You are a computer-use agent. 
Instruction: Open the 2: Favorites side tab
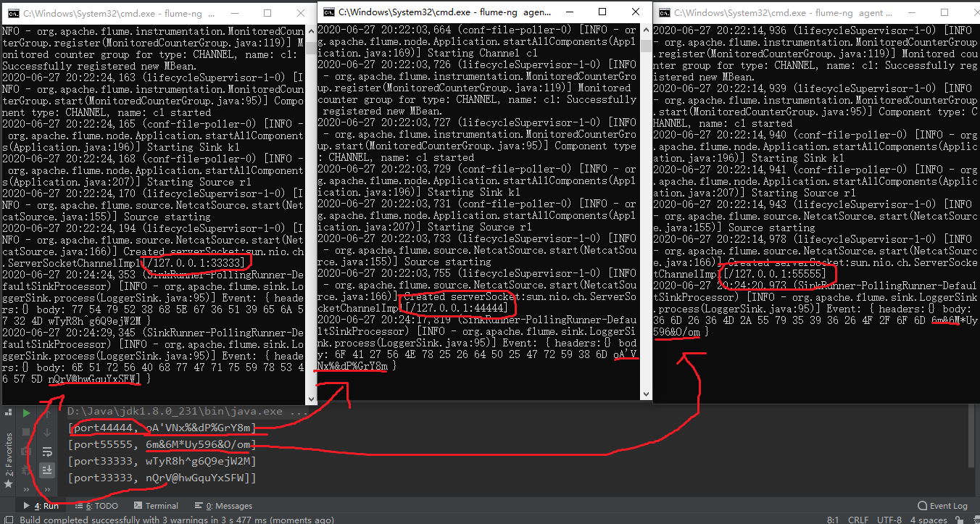coord(8,459)
